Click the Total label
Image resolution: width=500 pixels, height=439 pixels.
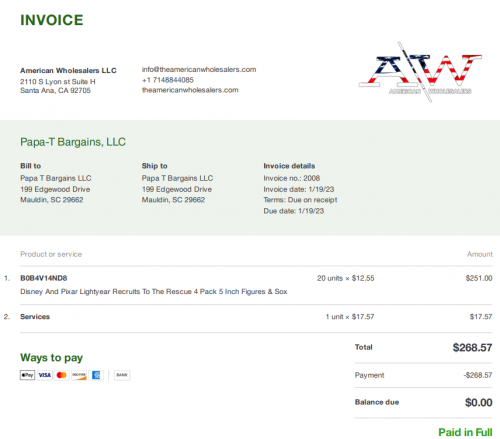tap(364, 347)
